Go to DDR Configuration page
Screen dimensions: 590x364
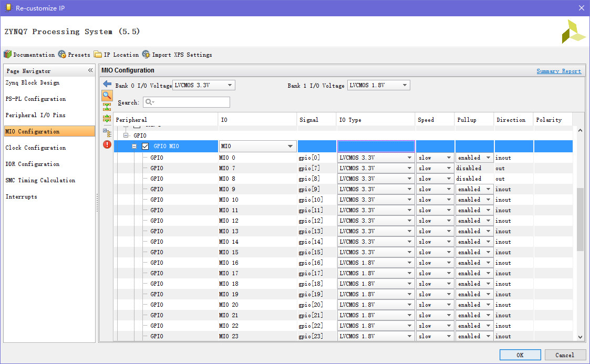[33, 164]
